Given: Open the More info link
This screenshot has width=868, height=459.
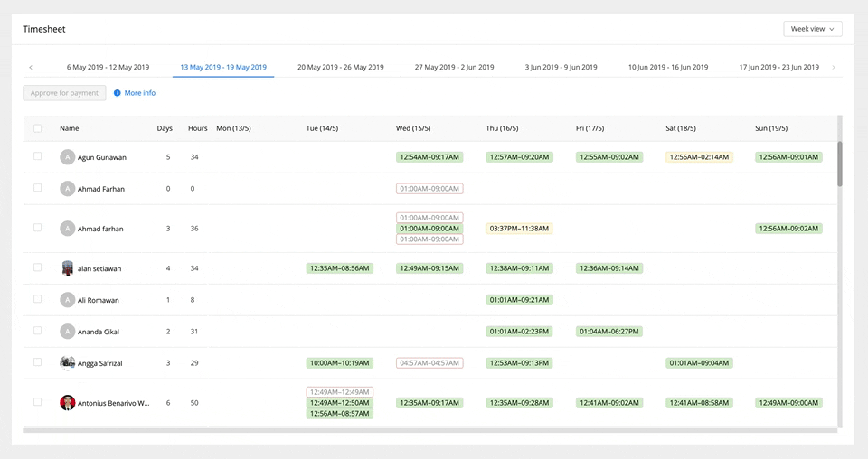Looking at the screenshot, I should click(140, 93).
